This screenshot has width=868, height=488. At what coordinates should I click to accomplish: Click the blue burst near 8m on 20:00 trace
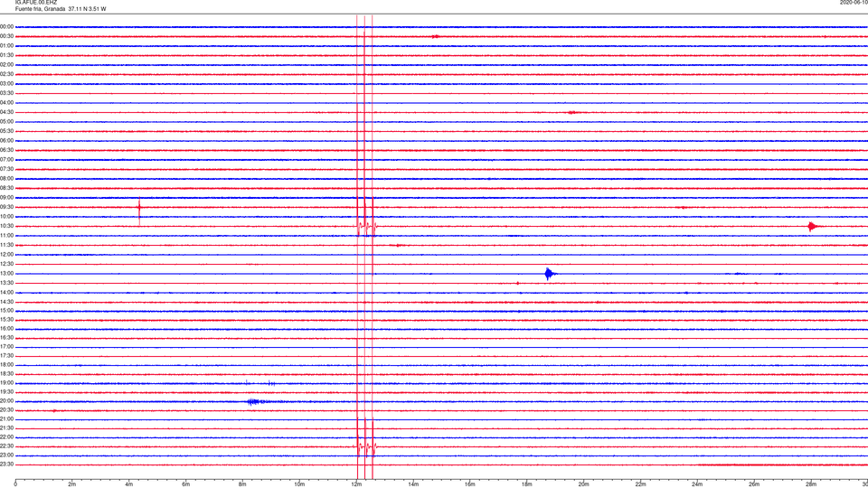point(256,401)
